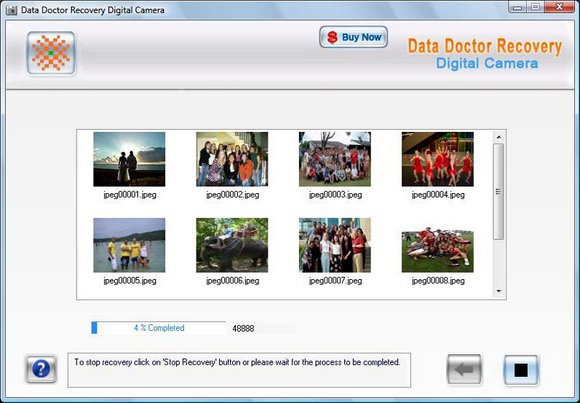Stop recovery with the black square button
The image size is (580, 403).
pyautogui.click(x=521, y=370)
